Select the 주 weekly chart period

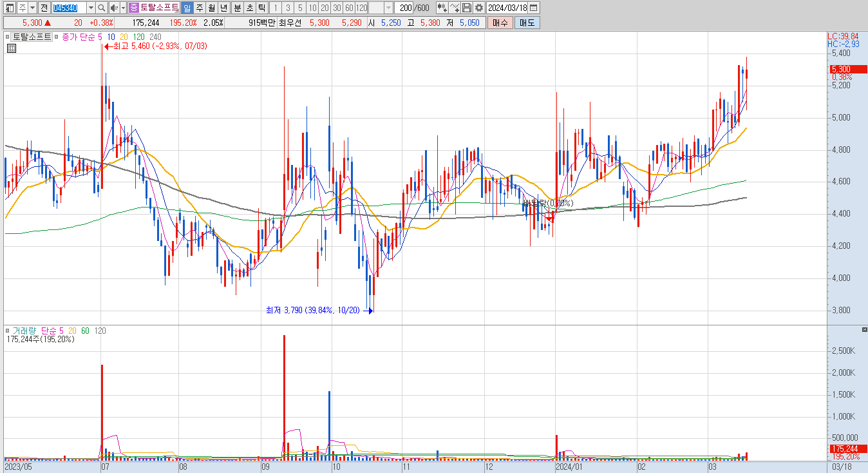click(199, 8)
